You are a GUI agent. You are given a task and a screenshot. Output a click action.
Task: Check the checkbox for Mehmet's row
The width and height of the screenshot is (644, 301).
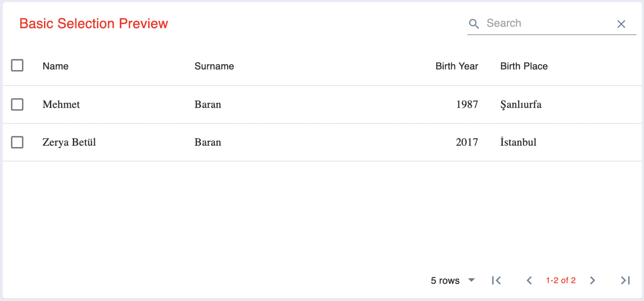(x=17, y=104)
